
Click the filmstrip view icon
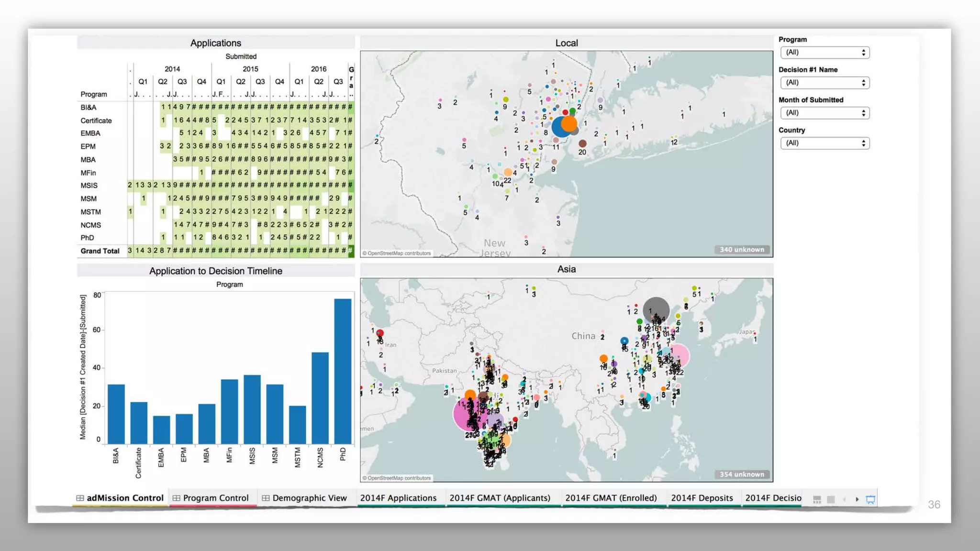tap(817, 499)
